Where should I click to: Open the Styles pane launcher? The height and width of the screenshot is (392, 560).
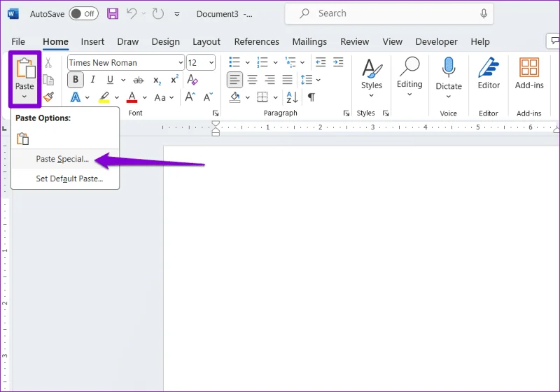(x=386, y=113)
